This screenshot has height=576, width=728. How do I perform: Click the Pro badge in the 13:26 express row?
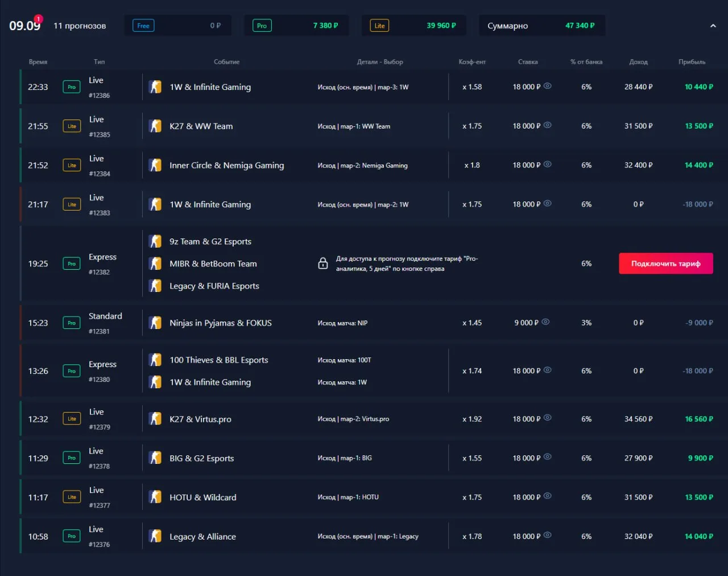point(72,371)
